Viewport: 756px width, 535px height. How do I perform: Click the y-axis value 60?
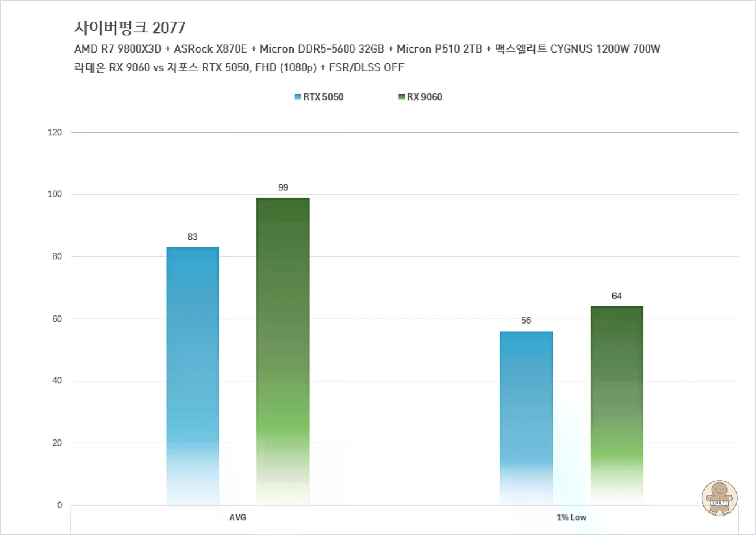57,319
